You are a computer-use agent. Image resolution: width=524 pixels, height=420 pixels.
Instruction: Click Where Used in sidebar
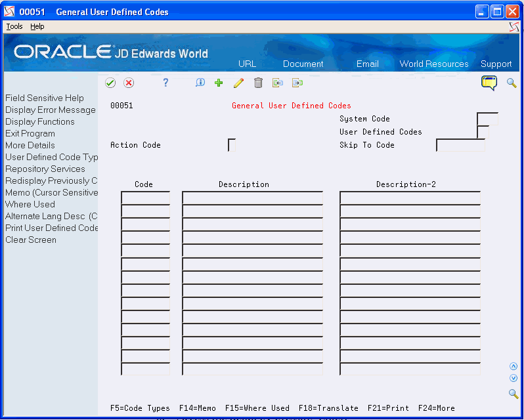30,204
